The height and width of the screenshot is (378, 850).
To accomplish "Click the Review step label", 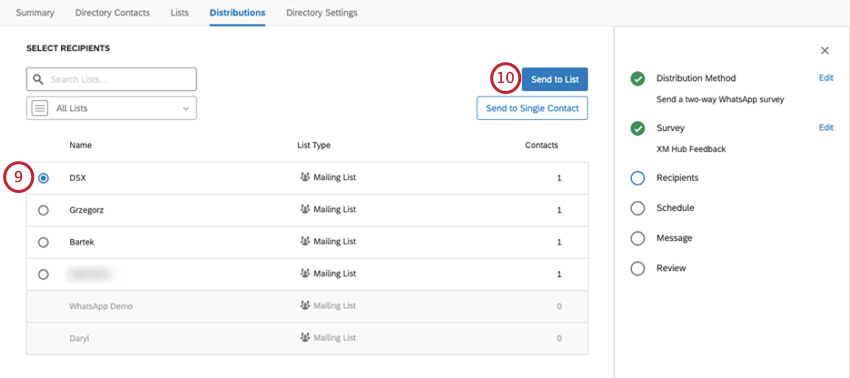I will (671, 268).
